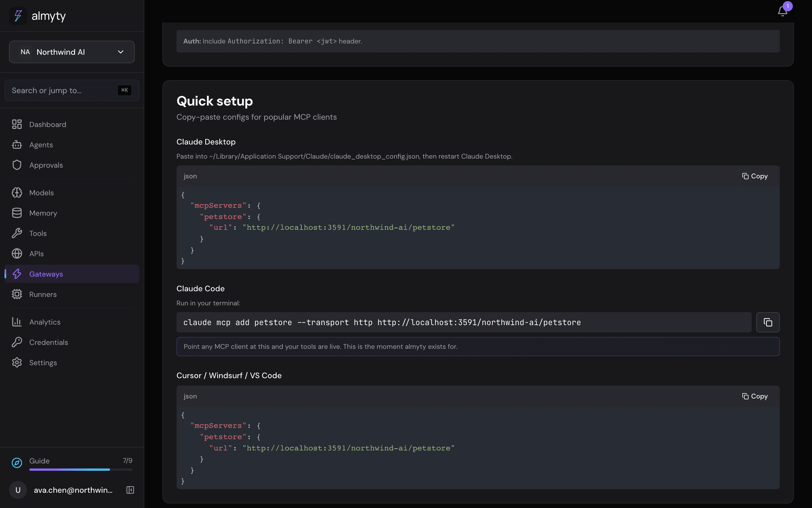Viewport: 812px width, 508px height.
Task: Open the Dashboard menu item
Action: coord(72,124)
